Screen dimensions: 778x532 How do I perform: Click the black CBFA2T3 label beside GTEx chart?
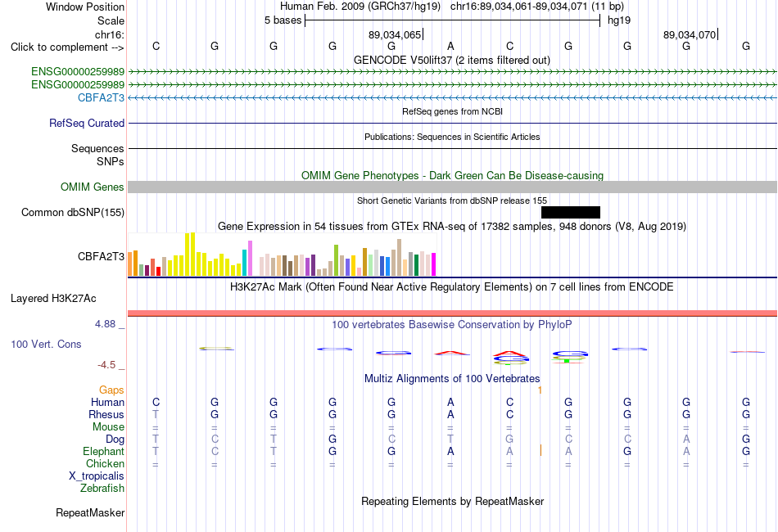click(101, 256)
